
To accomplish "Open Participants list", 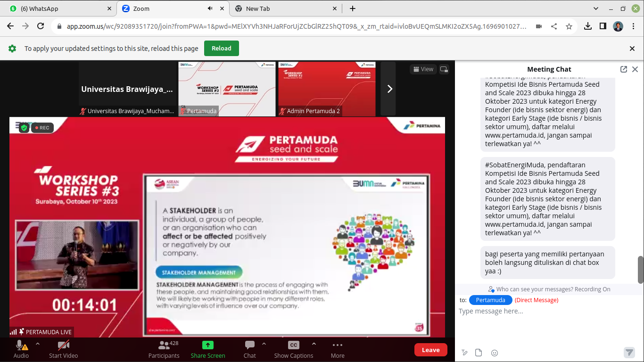I will coord(164,349).
